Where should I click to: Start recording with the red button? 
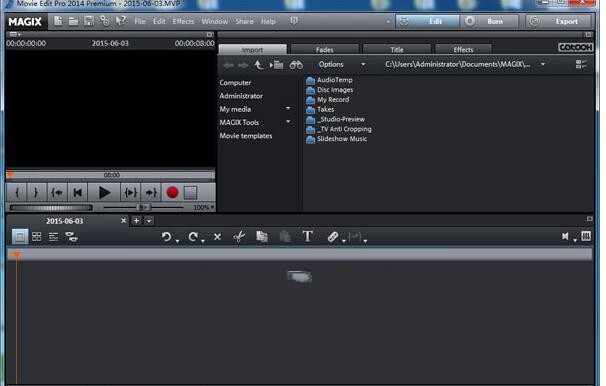(172, 192)
